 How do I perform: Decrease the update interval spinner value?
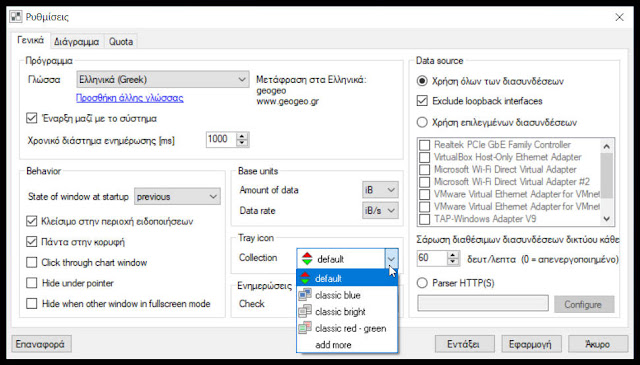242,143
